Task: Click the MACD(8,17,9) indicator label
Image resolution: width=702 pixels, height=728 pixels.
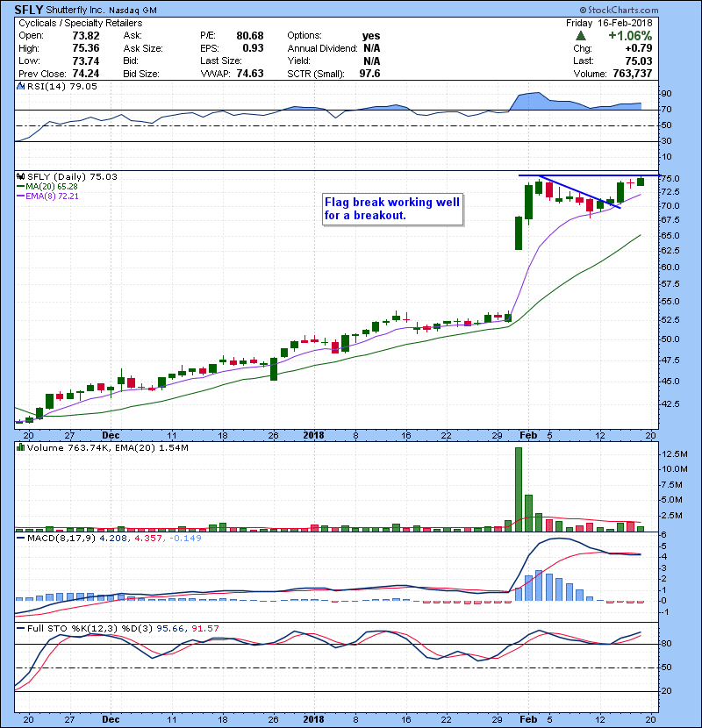Action: tap(61, 539)
